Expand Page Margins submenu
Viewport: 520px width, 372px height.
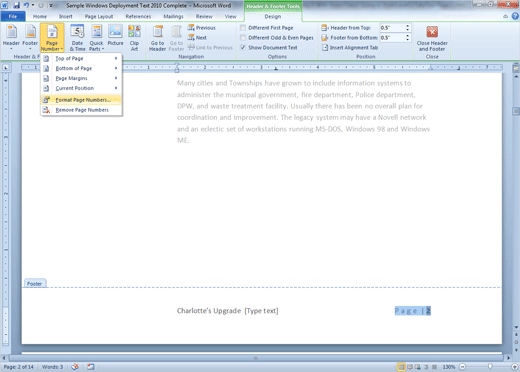tap(81, 78)
